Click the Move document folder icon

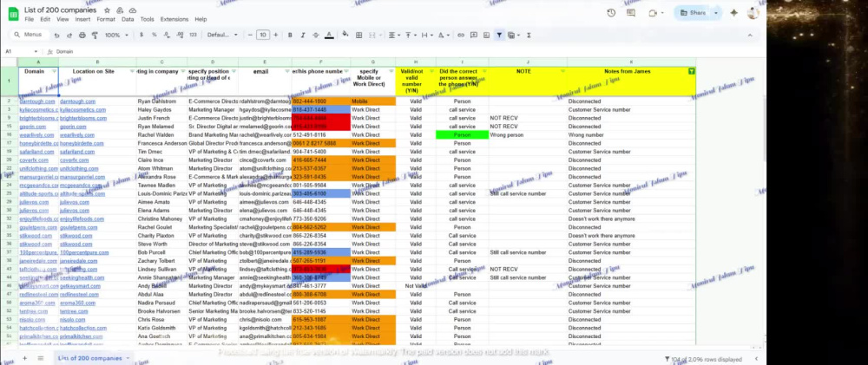(120, 10)
